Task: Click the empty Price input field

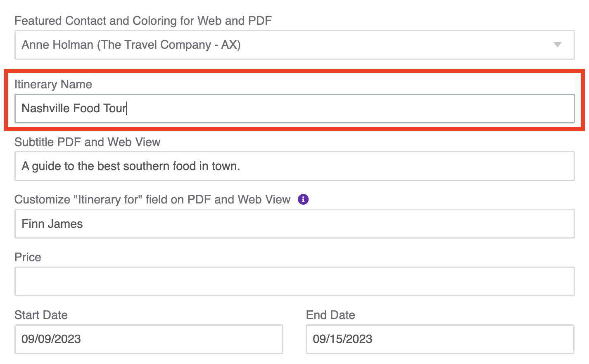Action: 294,281
